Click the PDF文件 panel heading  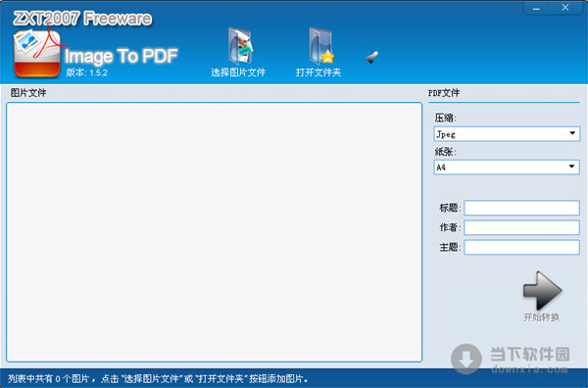point(444,93)
